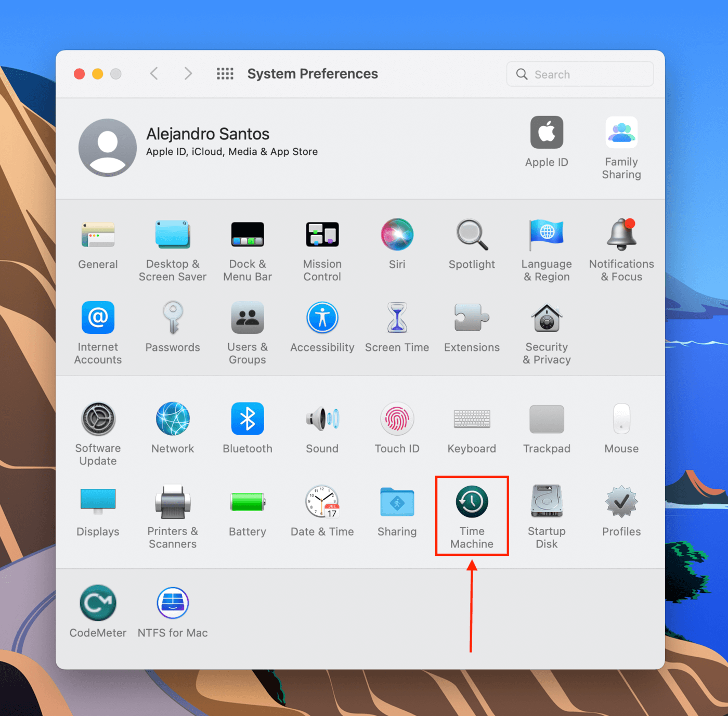This screenshot has width=728, height=716.
Task: Open Notifications & Focus settings
Action: point(621,244)
